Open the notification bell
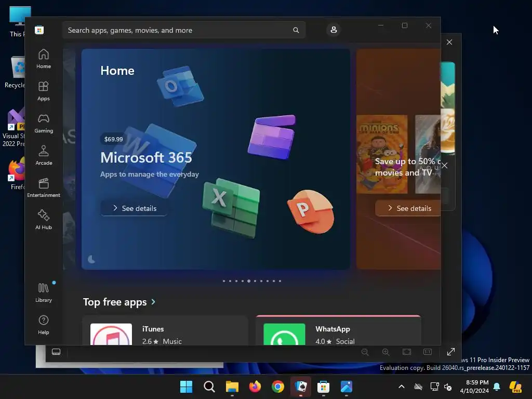 497,387
